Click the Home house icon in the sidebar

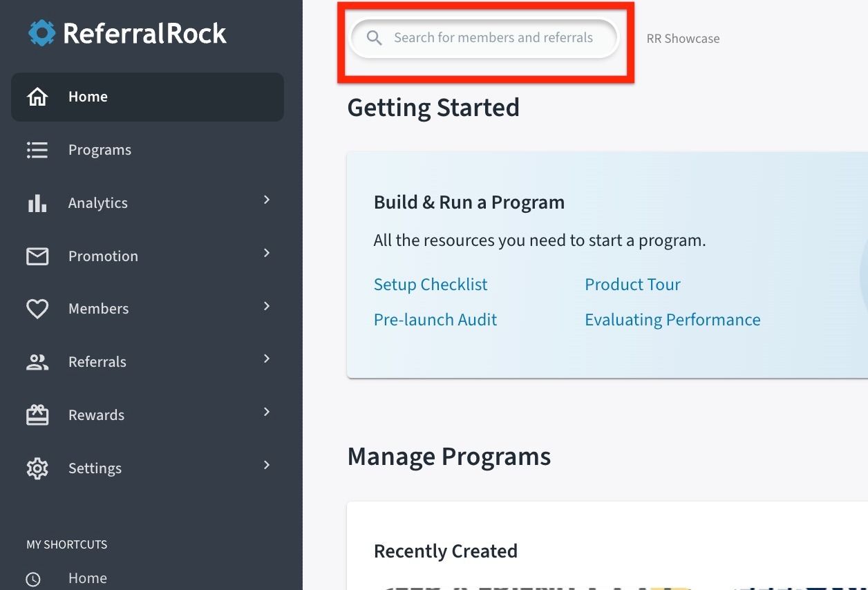pos(37,97)
